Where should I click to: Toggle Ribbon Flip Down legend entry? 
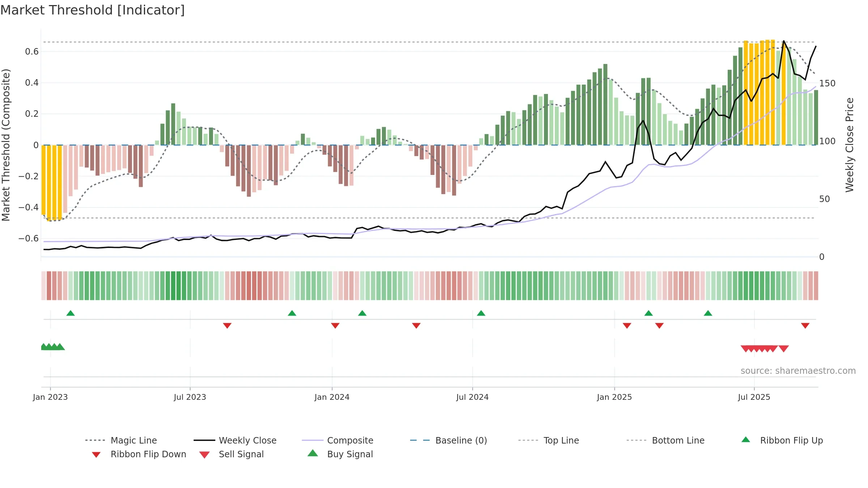(139, 454)
